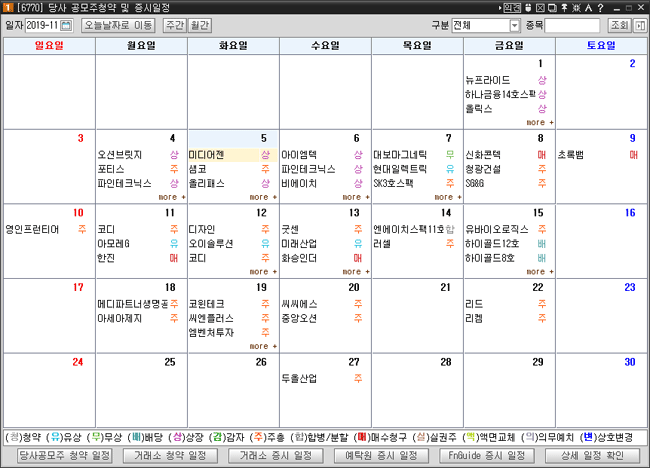Image resolution: width=650 pixels, height=468 pixels.
Task: Open the date picker calendar icon
Action: tap(67, 24)
